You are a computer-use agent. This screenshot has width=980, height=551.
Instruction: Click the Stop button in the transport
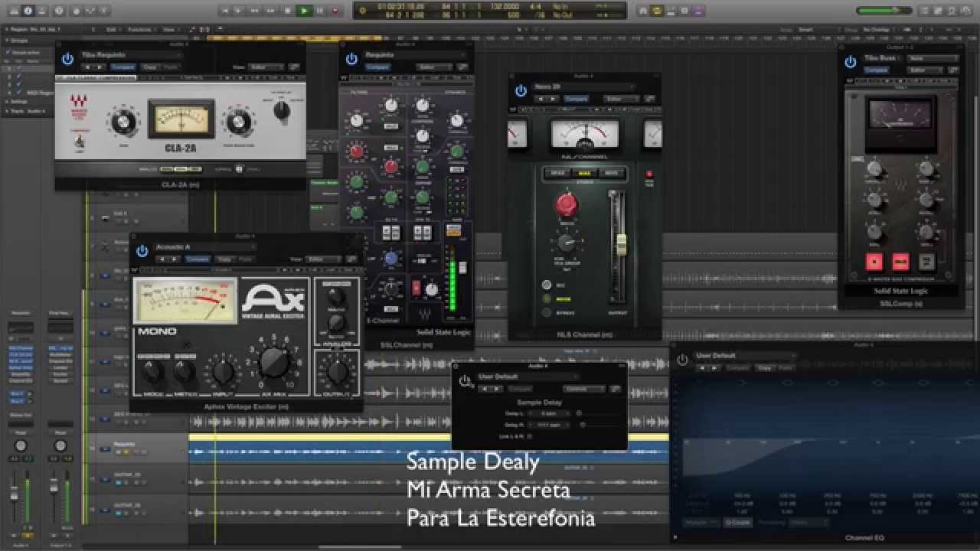pos(288,11)
